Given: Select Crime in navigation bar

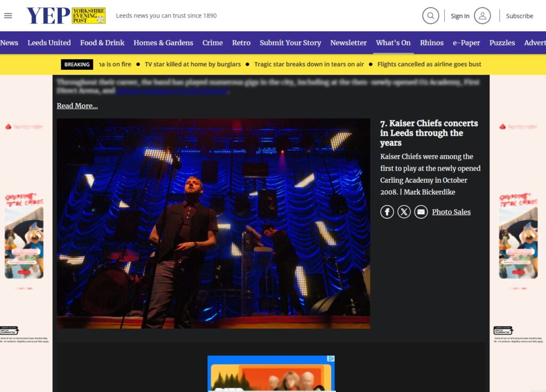Looking at the screenshot, I should [x=212, y=43].
